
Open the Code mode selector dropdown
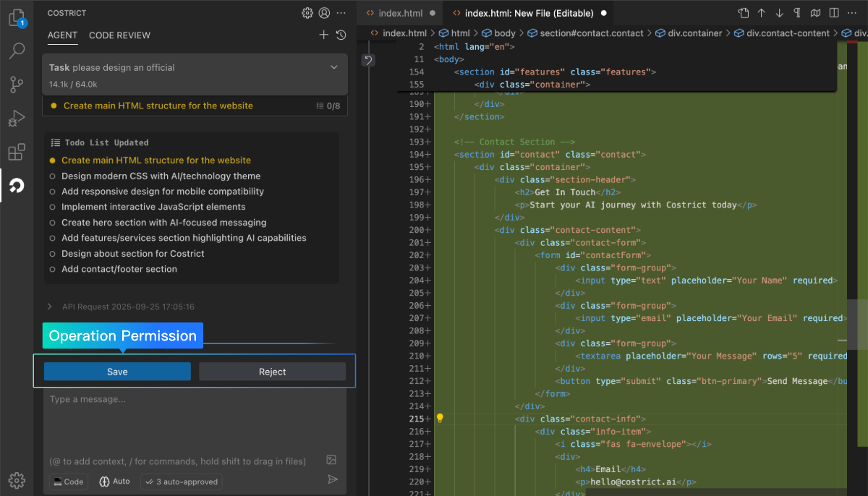(x=68, y=482)
